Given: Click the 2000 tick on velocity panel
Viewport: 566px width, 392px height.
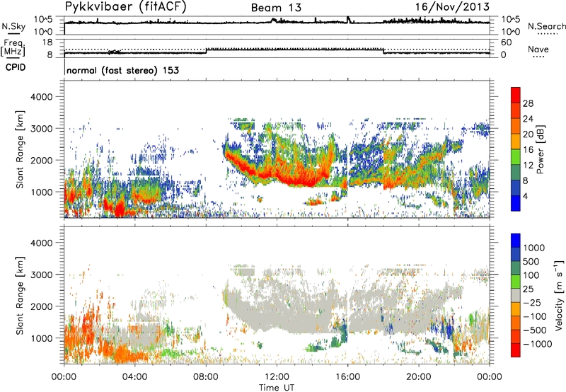Looking at the screenshot, I should click(42, 306).
